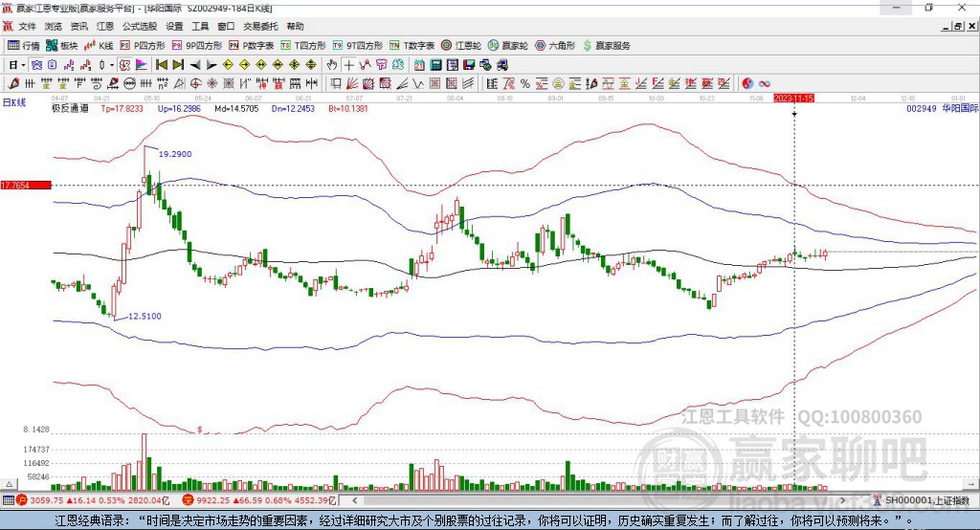Select the red pencil drawing tool
The image size is (980, 530).
click(x=13, y=83)
